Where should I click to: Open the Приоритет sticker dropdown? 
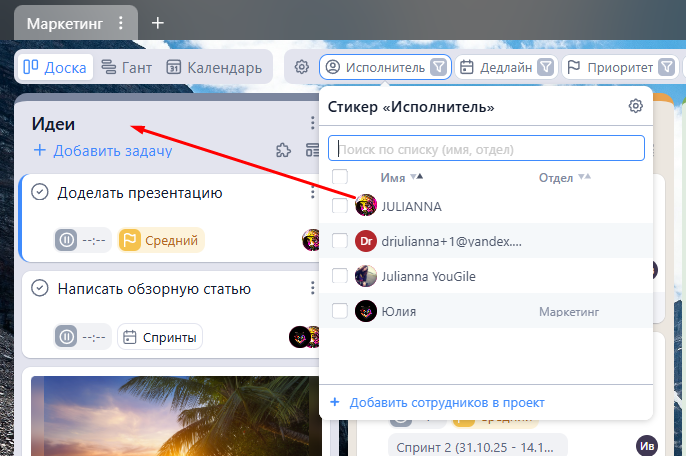(610, 67)
